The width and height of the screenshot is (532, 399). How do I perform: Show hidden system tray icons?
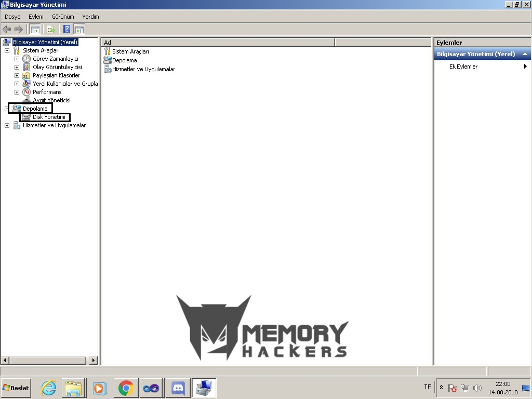[441, 388]
